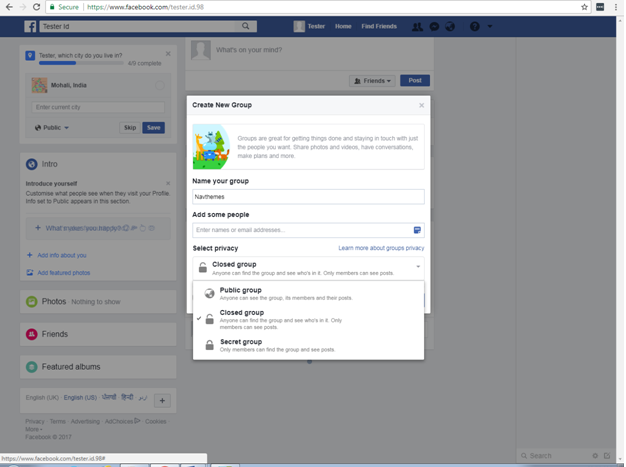Click the profile completion progress bar
The image size is (626, 467).
click(x=81, y=63)
